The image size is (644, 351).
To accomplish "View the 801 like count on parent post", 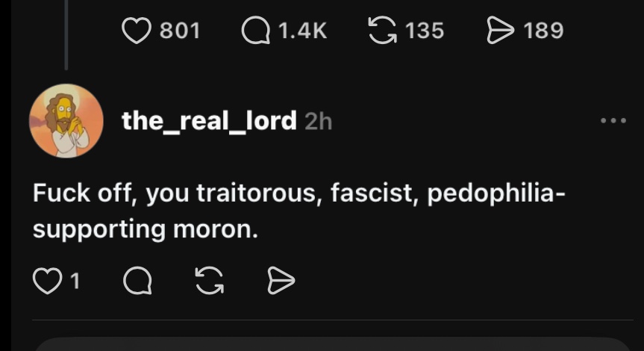I will point(179,31).
